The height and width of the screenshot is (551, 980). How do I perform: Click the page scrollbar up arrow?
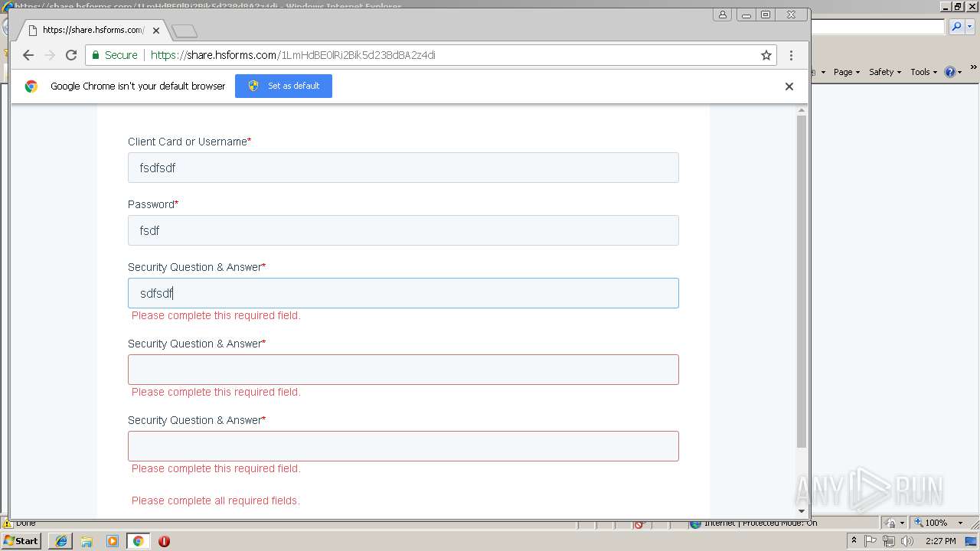[x=802, y=111]
